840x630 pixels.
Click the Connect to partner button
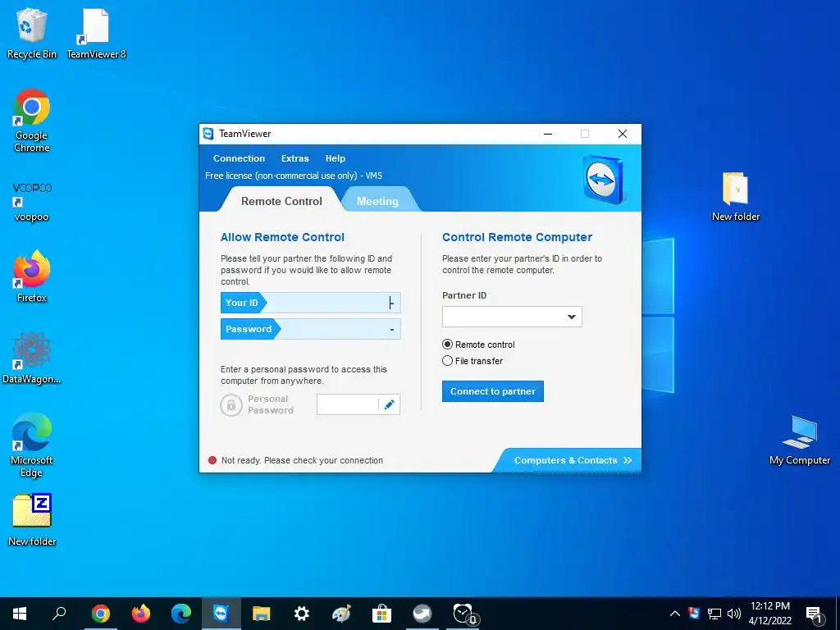pos(493,391)
